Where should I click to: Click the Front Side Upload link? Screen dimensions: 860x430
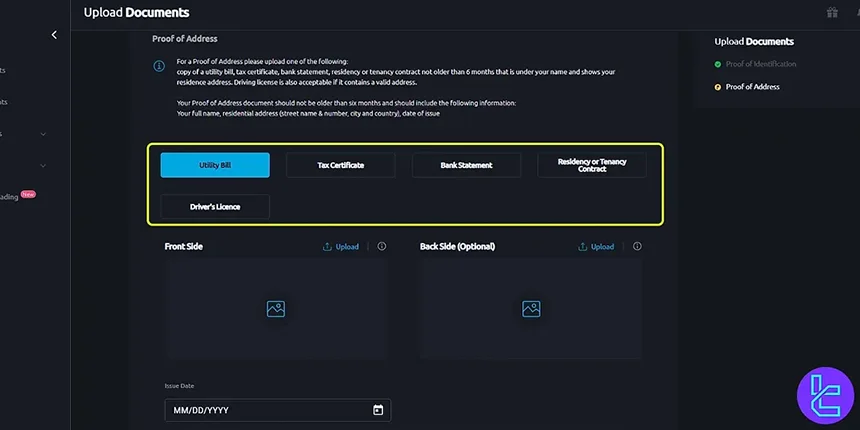coord(347,247)
